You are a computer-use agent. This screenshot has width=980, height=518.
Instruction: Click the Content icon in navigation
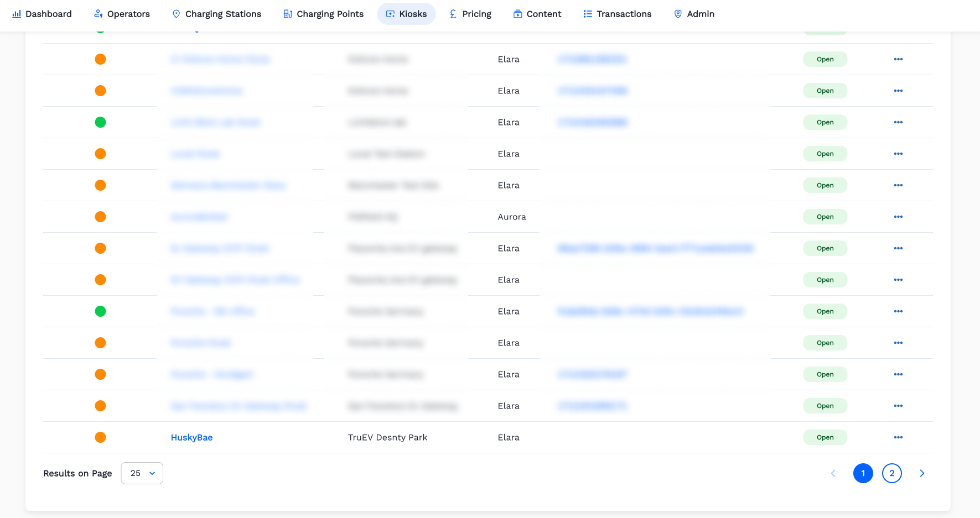point(517,14)
